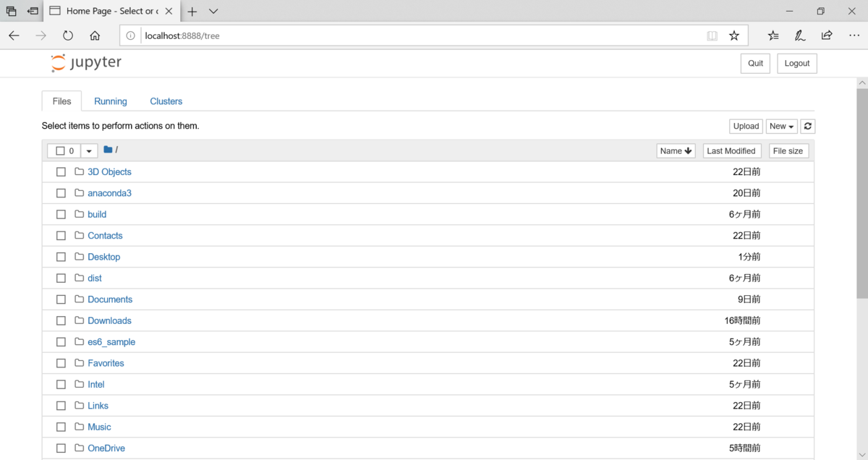Sort files by Name

[x=676, y=150]
